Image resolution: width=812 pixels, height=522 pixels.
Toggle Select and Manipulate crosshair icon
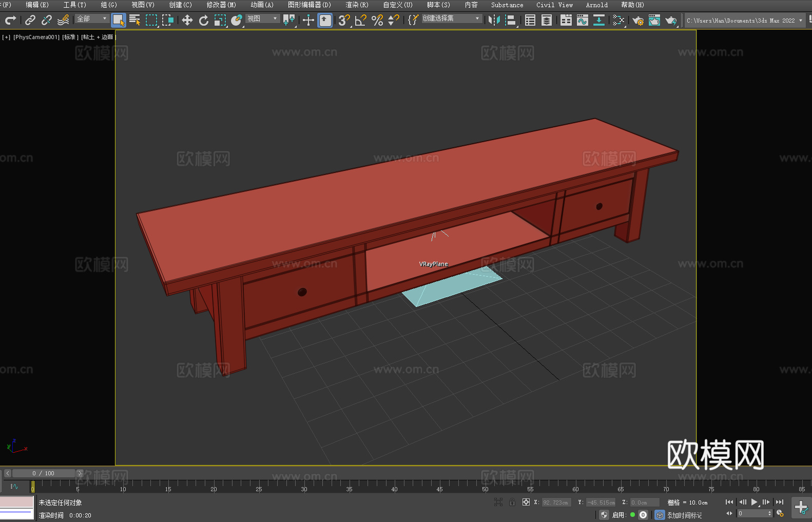click(308, 20)
